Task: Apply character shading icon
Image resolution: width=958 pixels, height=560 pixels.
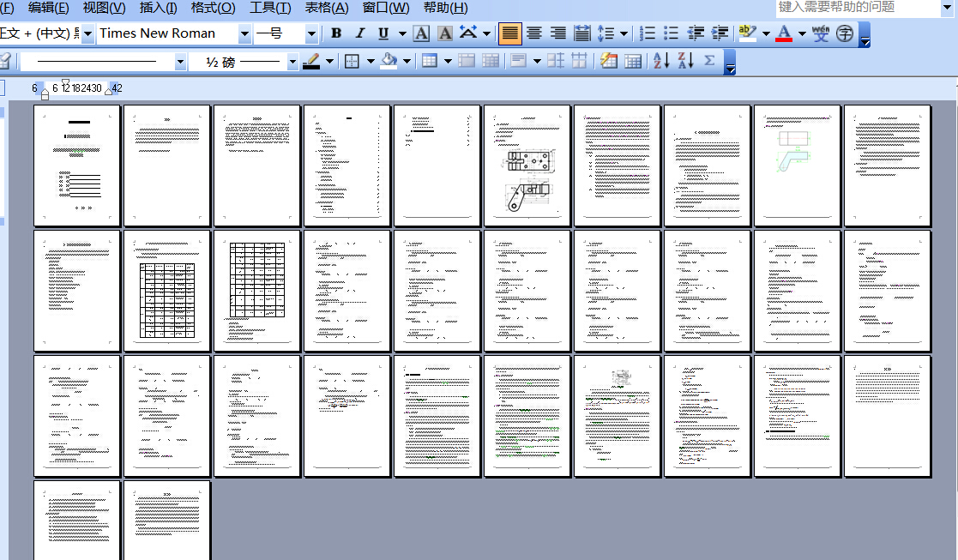Action: pos(445,33)
